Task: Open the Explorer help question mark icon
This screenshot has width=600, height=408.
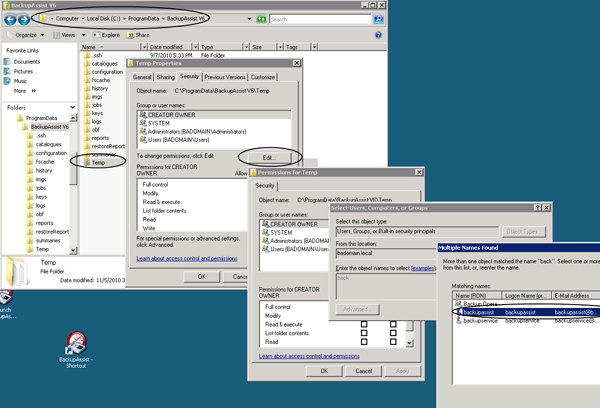Action: point(378,35)
